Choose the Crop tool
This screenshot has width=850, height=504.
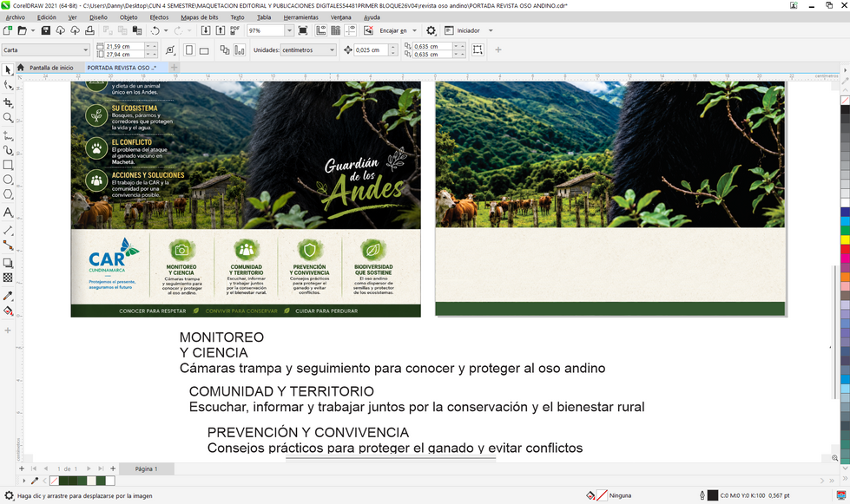click(x=8, y=102)
